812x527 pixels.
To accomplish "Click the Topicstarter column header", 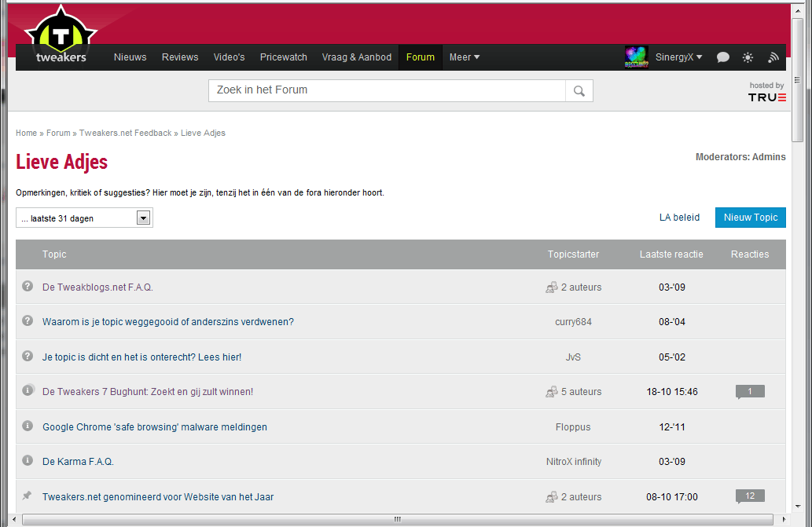I will coord(573,254).
